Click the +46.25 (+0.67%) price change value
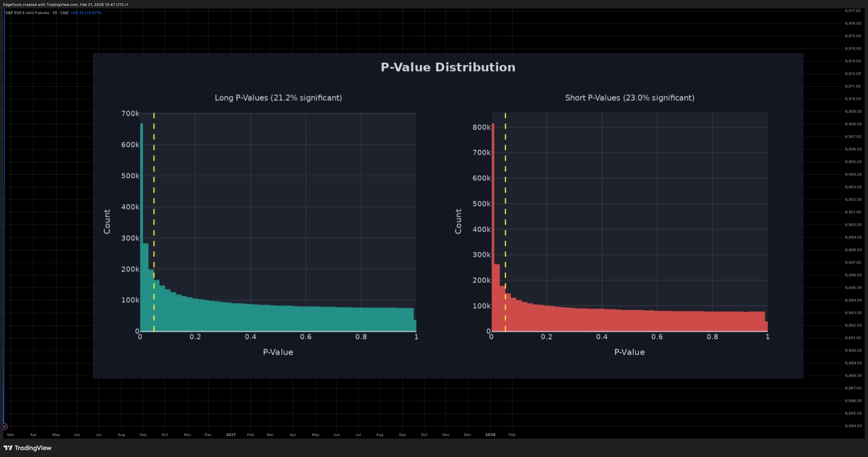 click(x=86, y=13)
